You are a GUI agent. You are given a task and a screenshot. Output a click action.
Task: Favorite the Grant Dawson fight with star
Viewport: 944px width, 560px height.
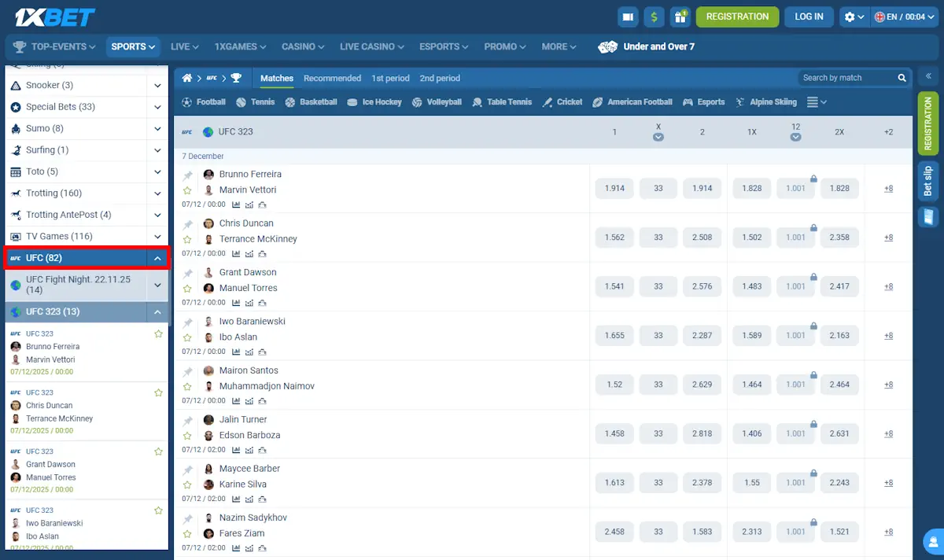click(x=188, y=289)
